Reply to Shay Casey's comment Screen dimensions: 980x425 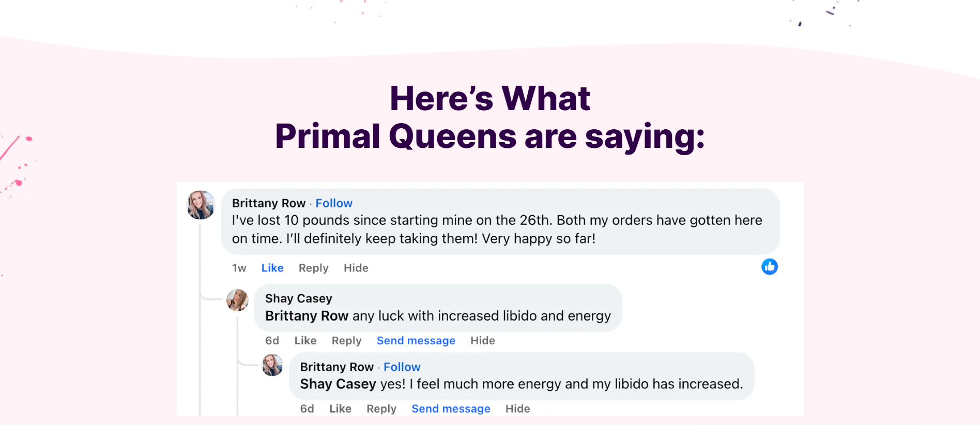point(346,341)
